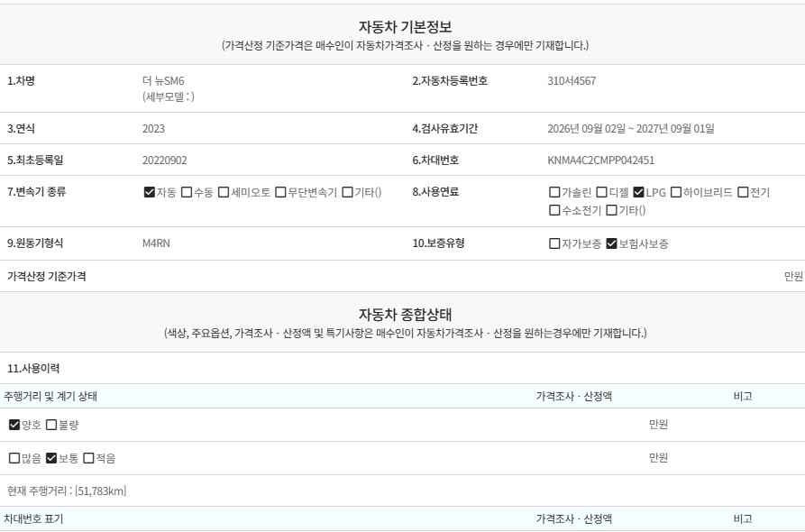Click 만원 in the 양호/불량 row
Image resolution: width=805 pixels, height=532 pixels.
(658, 424)
